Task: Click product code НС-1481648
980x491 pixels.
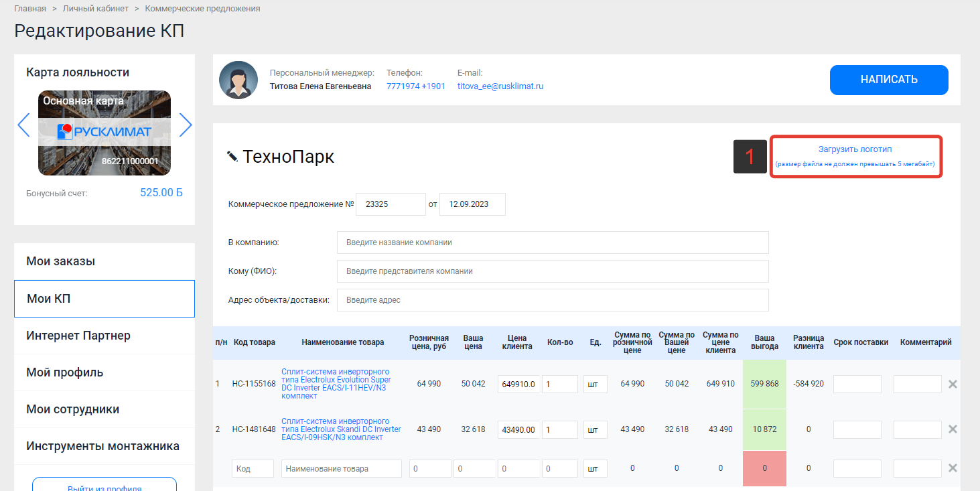Action: (x=254, y=429)
